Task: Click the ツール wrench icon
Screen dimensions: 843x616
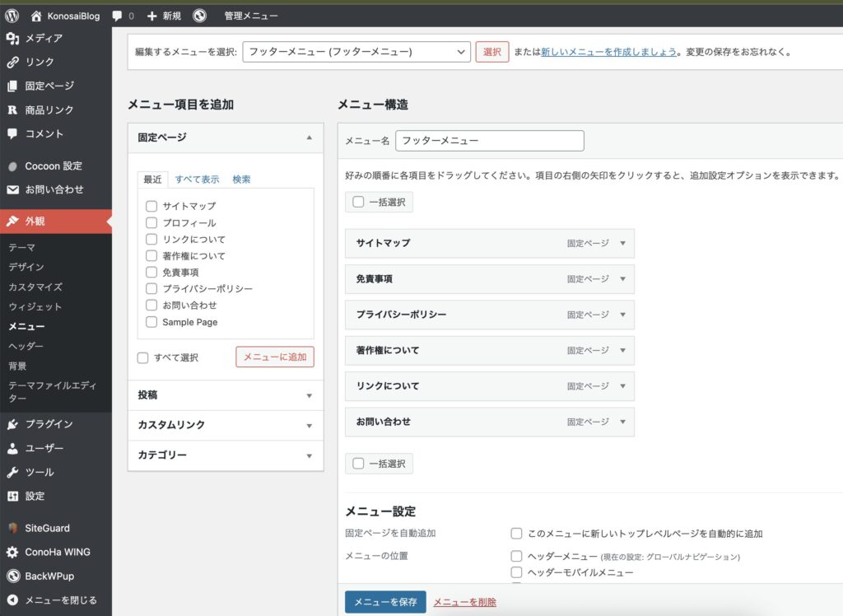Action: click(x=12, y=473)
